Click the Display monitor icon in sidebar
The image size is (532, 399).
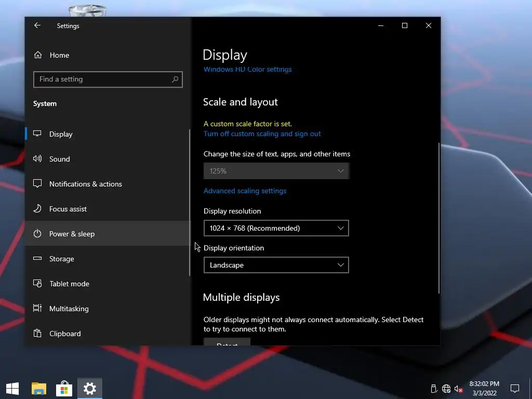37,134
